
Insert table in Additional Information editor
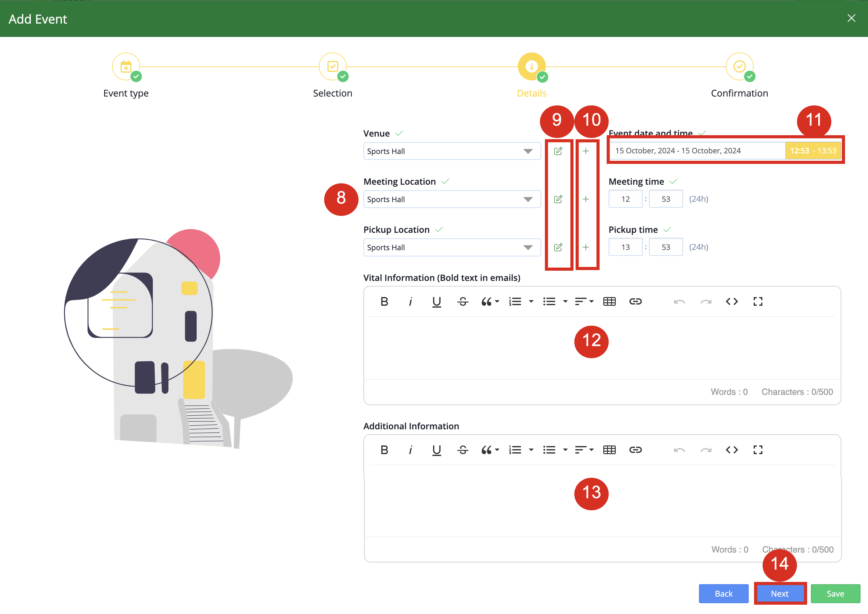point(609,449)
